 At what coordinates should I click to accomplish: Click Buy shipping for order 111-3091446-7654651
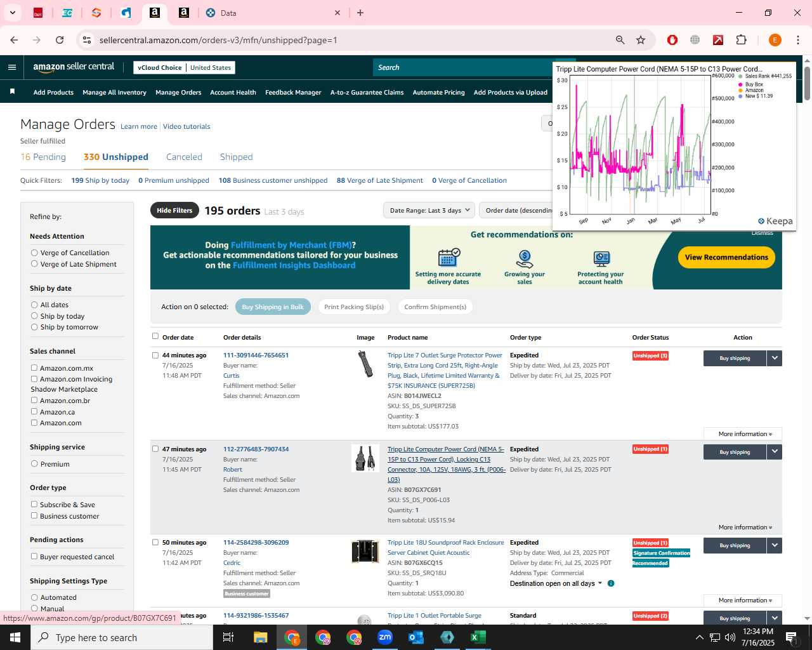735,358
